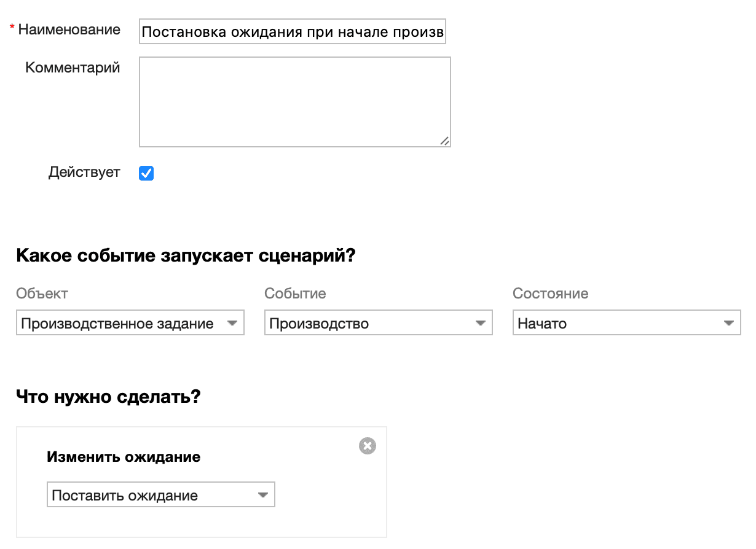Open the Объект dropdown showing Производственное задание
Image resolution: width=756 pixels, height=549 pixels.
click(130, 322)
